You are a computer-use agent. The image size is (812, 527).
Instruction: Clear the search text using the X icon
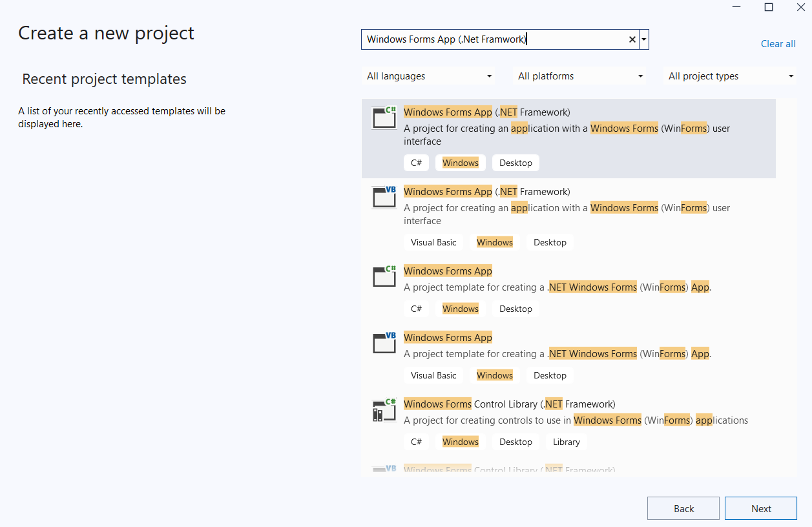(x=632, y=39)
